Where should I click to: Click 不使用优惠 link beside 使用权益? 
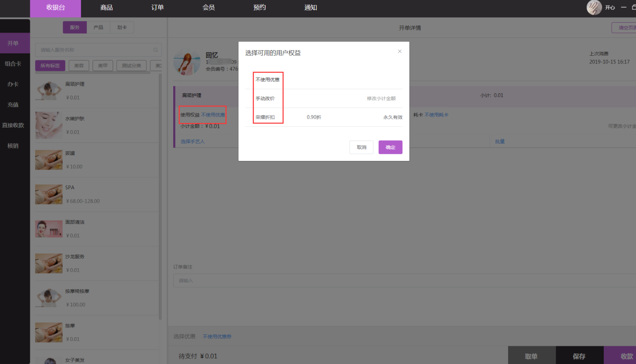[213, 115]
